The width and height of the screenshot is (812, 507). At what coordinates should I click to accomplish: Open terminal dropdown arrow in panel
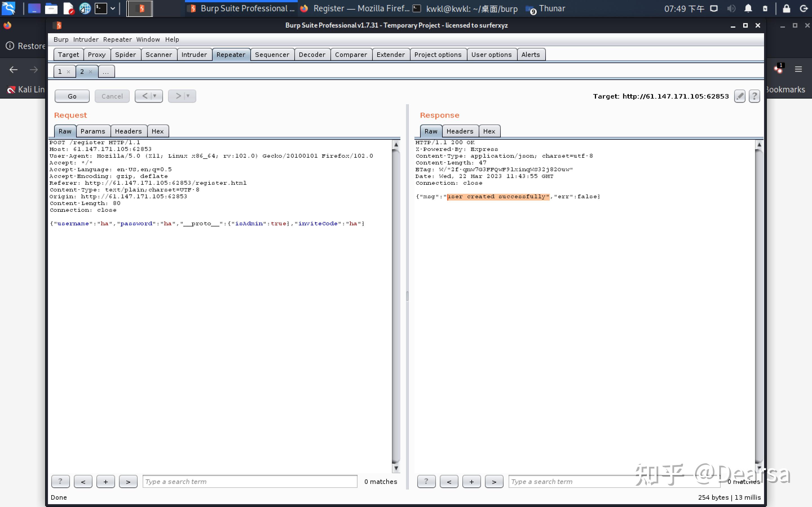[x=113, y=8]
